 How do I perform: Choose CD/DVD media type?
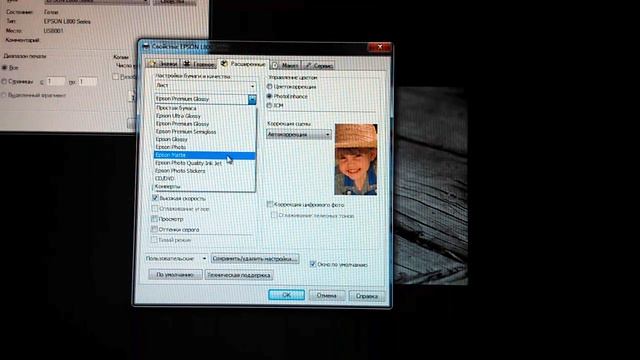204,178
